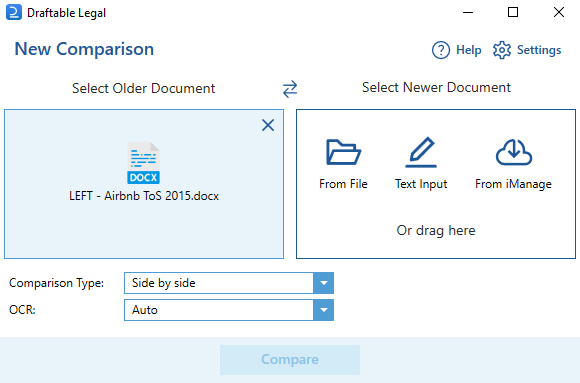The width and height of the screenshot is (580, 383).
Task: Click the Settings text link
Action: [x=539, y=50]
